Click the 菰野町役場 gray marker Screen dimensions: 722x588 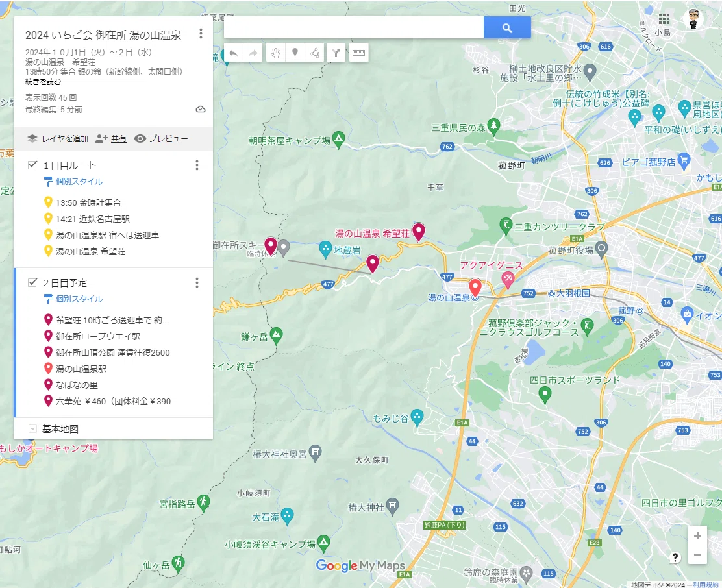click(x=601, y=249)
